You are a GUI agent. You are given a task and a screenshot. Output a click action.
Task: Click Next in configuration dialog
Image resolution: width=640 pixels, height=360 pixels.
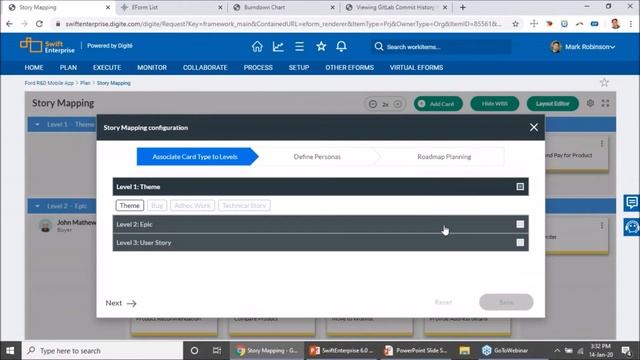coord(121,303)
